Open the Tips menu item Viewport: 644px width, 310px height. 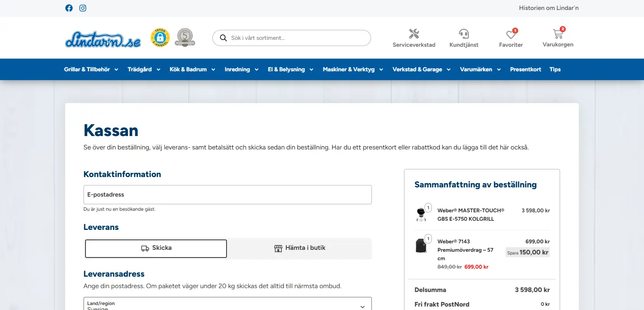pyautogui.click(x=555, y=69)
